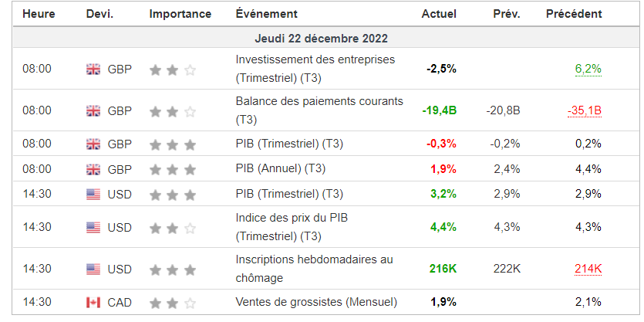Click the Actuel column header
The image size is (644, 322).
439,14
